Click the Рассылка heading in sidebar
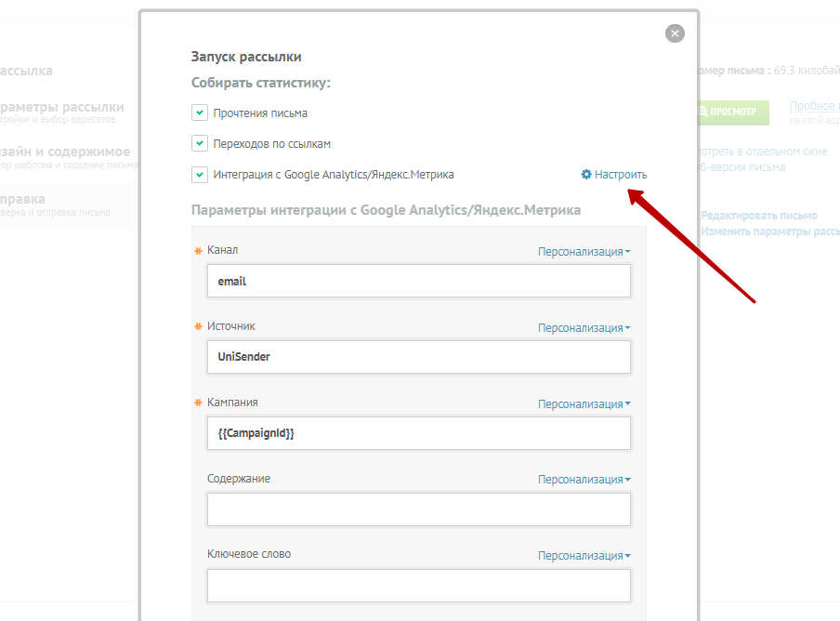The image size is (840, 621). pos(26,71)
